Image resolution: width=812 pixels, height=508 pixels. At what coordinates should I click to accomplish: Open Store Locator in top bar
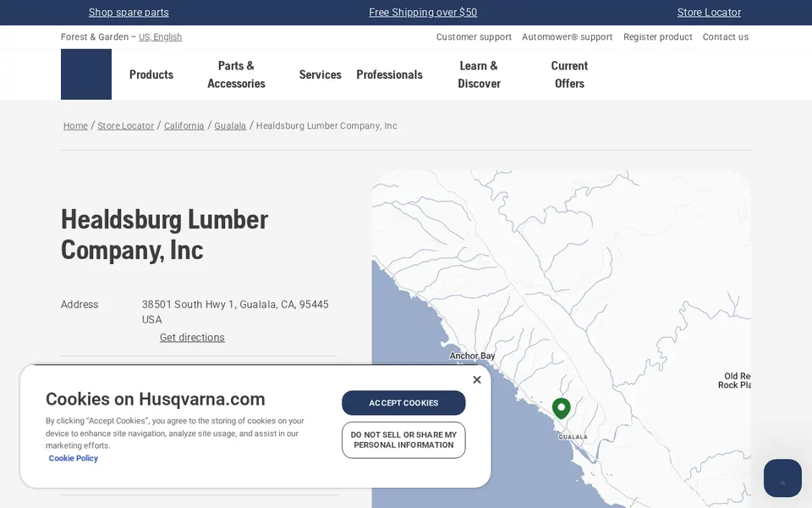709,13
